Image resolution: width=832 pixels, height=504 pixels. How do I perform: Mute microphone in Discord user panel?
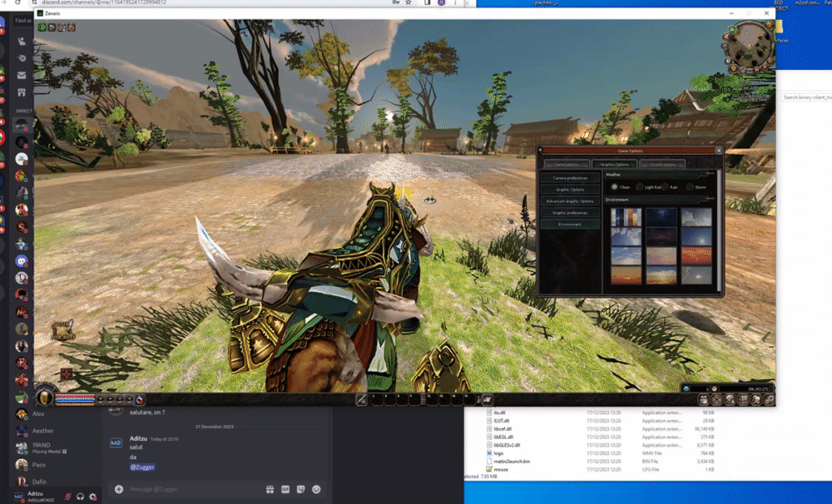tap(67, 497)
